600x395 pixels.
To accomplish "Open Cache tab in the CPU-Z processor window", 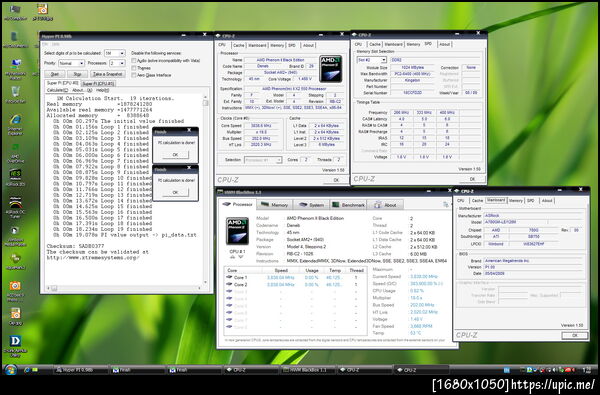I will pos(238,46).
